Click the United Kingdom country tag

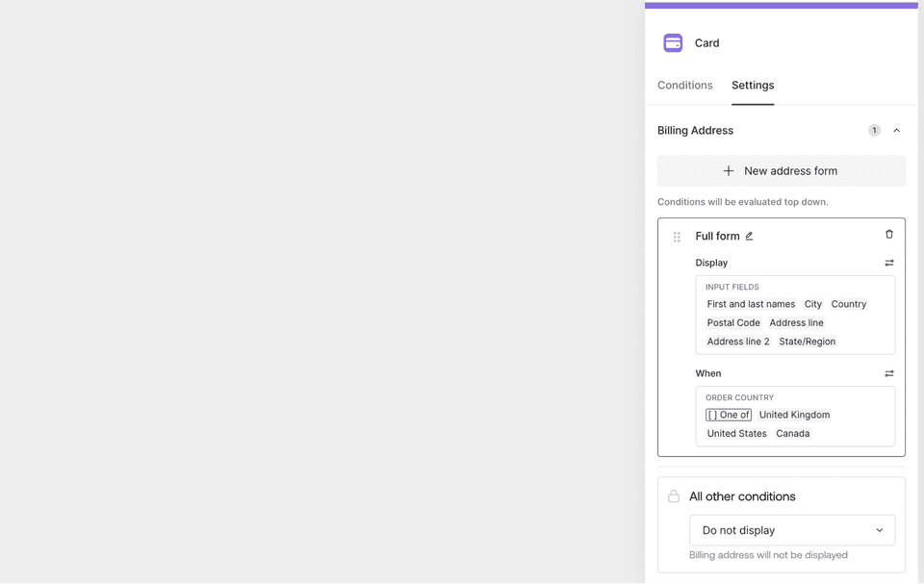tap(794, 415)
